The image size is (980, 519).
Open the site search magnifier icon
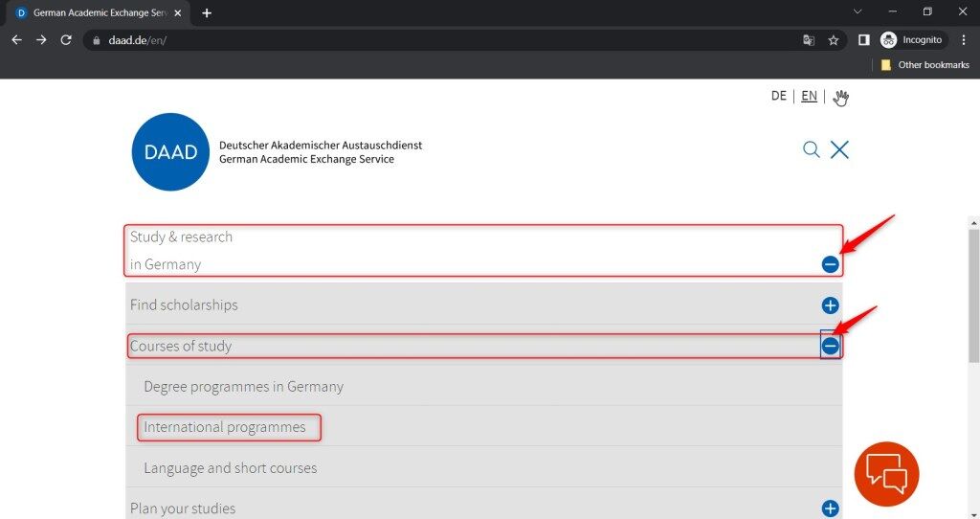[x=812, y=149]
